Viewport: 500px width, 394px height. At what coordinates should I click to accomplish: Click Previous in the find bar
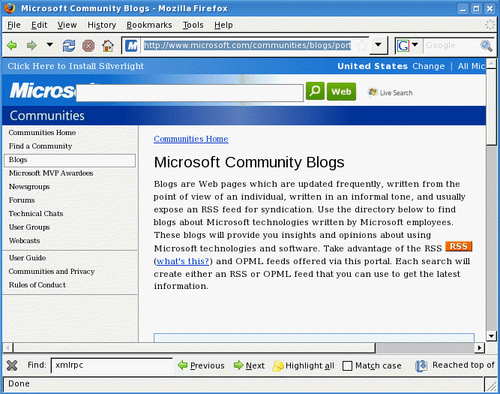point(201,366)
